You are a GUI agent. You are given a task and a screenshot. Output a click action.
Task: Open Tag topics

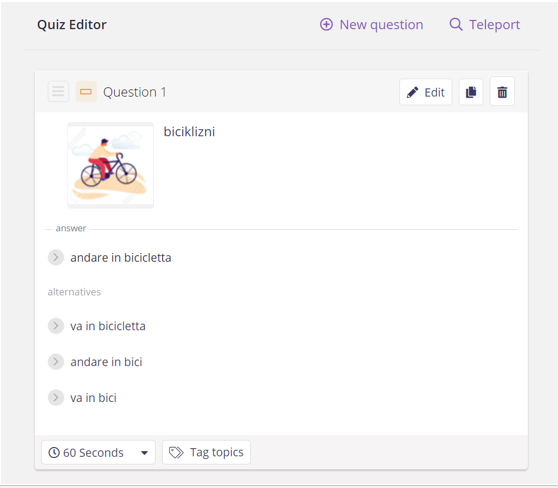[206, 452]
